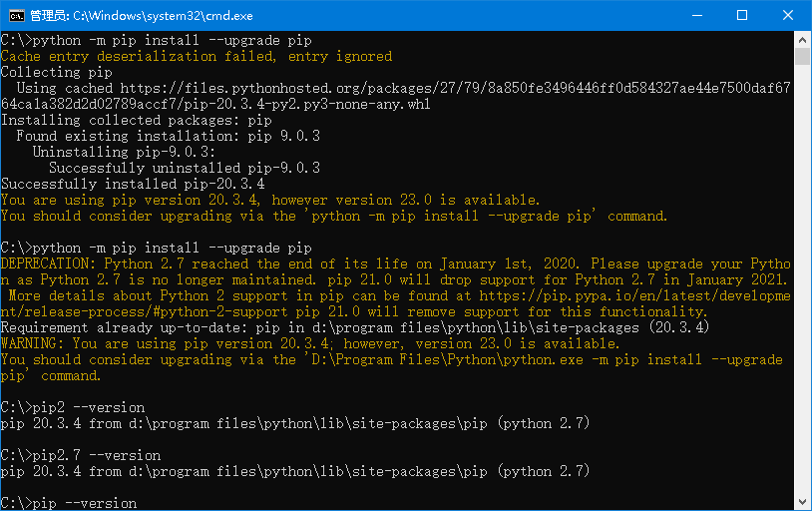Click the 'Collecting pip' line
The height and width of the screenshot is (511, 812).
click(x=57, y=72)
